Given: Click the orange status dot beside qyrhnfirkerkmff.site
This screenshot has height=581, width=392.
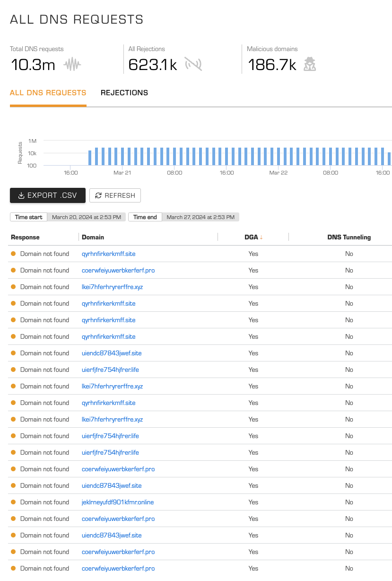Looking at the screenshot, I should coord(13,254).
